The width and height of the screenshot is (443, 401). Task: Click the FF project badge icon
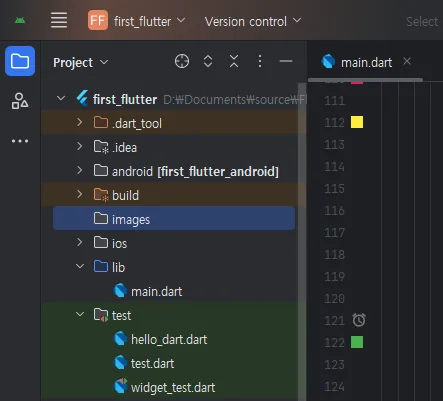coord(98,20)
